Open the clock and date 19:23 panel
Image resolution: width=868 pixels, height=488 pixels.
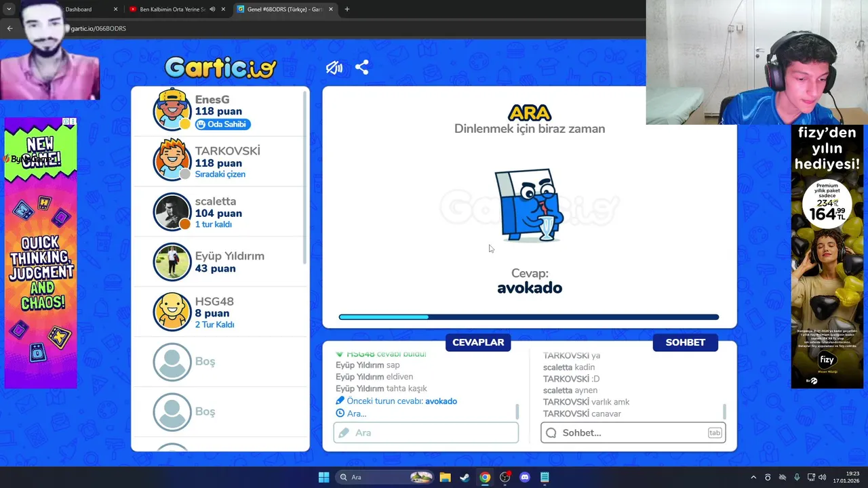point(848,477)
